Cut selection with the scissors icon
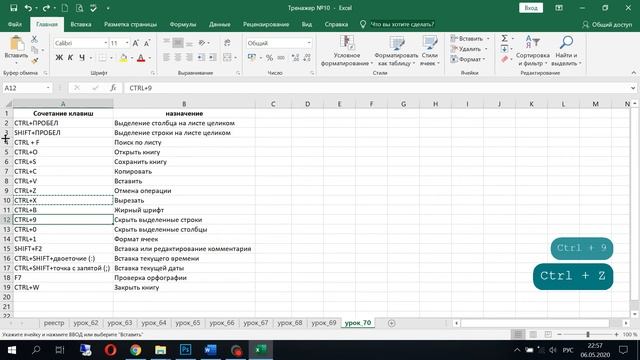 pos(34,39)
